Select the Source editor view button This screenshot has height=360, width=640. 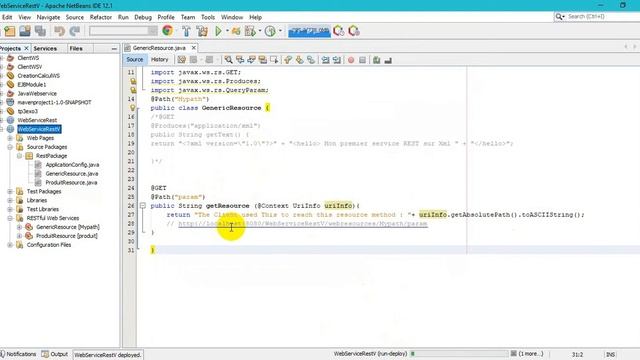pos(135,60)
